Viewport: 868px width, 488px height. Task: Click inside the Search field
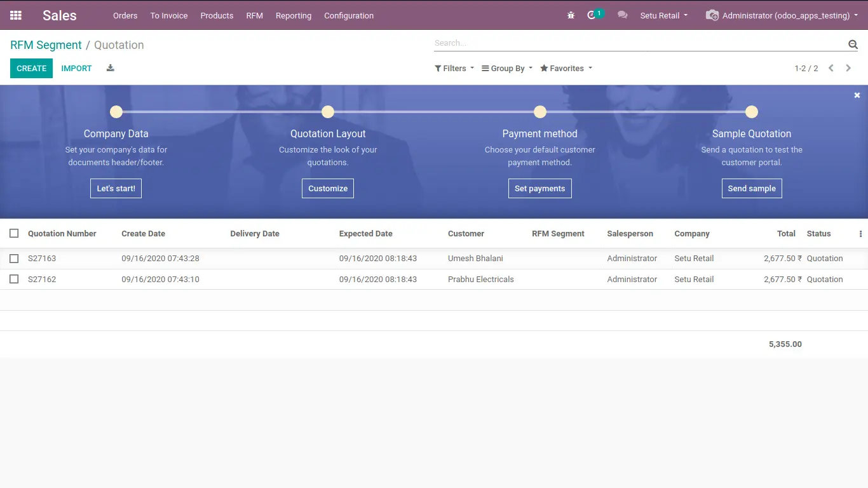(x=640, y=43)
